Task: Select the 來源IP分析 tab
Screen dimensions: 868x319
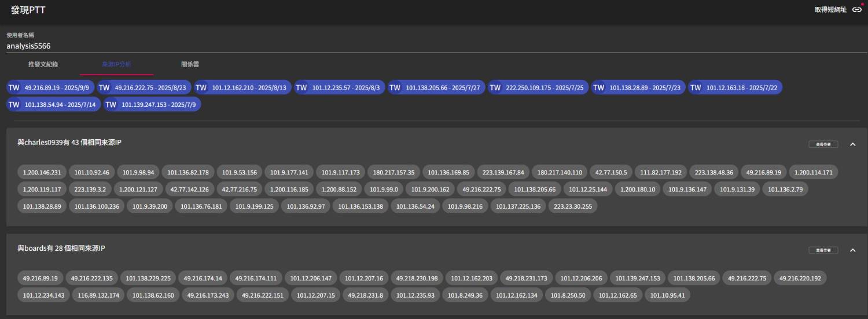Action: coord(116,64)
